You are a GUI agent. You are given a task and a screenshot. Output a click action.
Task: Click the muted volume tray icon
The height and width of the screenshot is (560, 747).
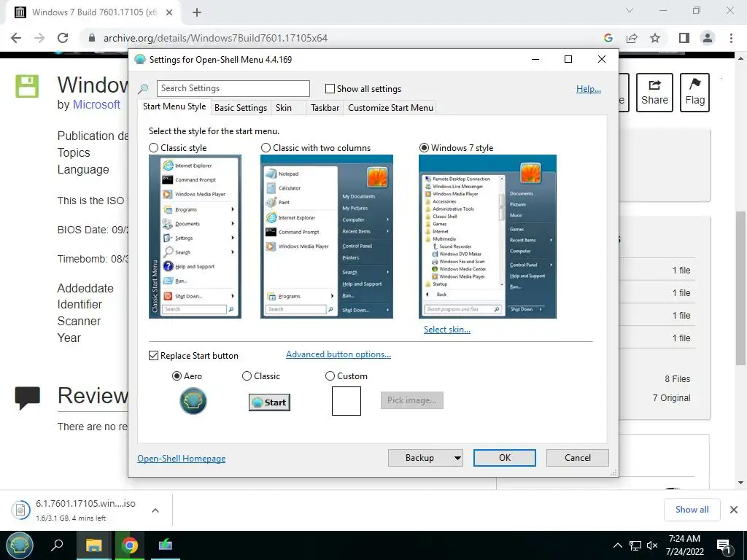[652, 545]
